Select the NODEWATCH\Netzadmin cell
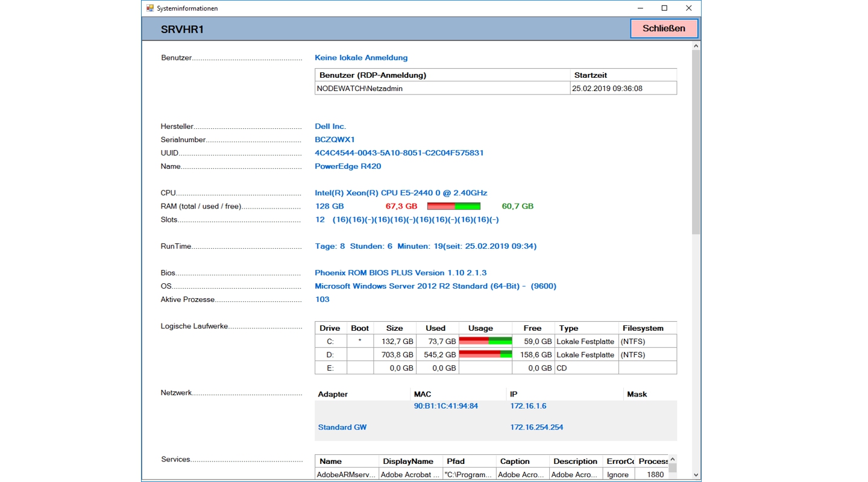The width and height of the screenshot is (868, 482). point(442,89)
